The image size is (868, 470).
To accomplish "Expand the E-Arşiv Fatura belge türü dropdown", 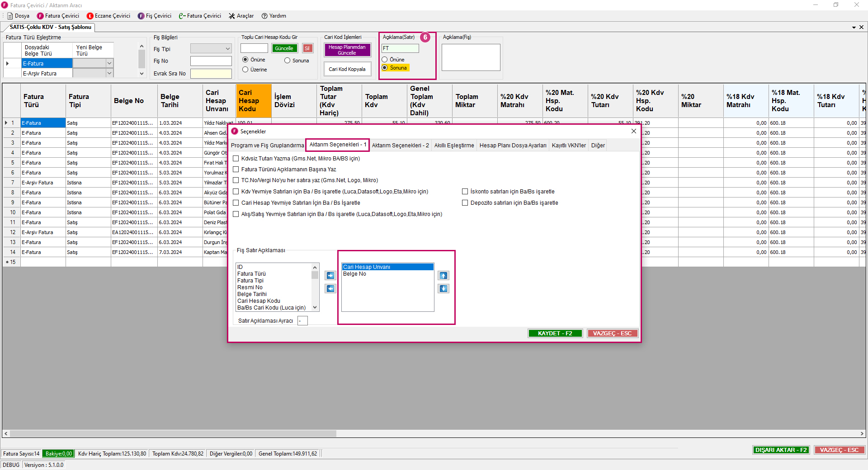I will click(x=109, y=73).
